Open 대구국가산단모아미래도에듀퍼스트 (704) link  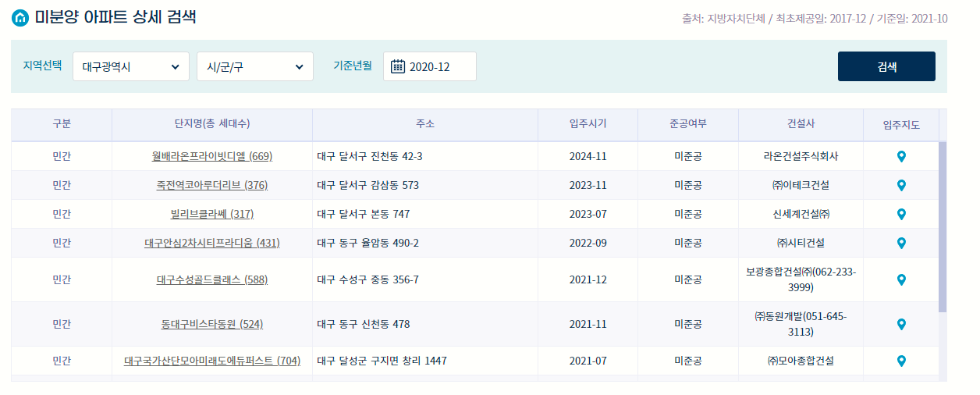pyautogui.click(x=212, y=361)
